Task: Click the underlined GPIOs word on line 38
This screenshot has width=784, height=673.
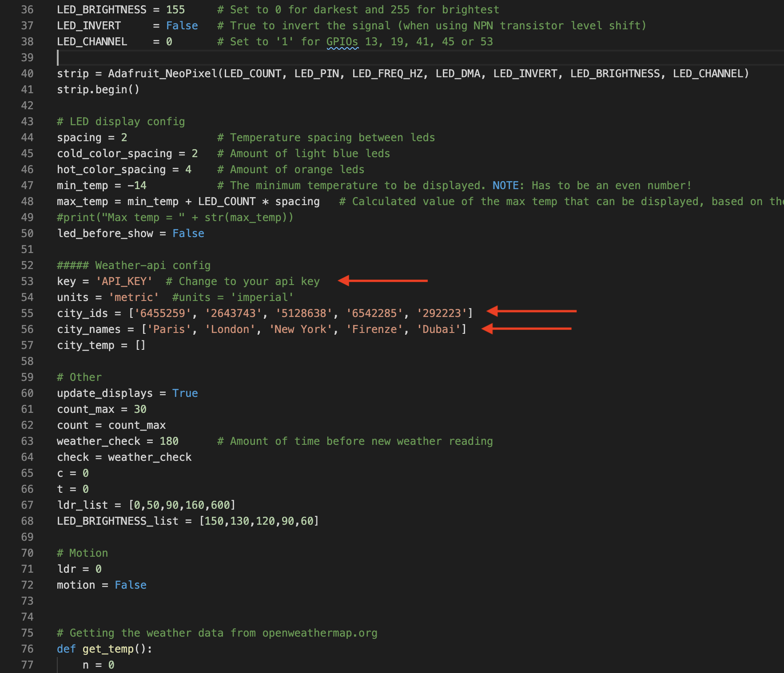Action: pyautogui.click(x=342, y=41)
